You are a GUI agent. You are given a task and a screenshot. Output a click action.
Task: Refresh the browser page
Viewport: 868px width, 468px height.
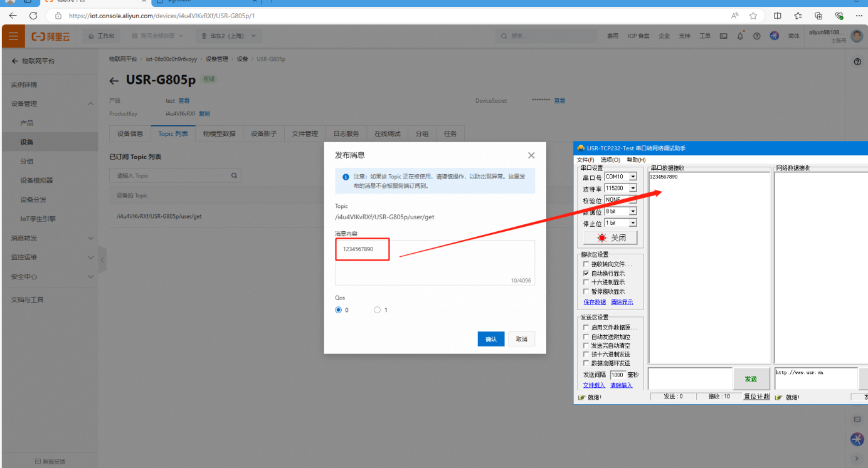tap(33, 16)
